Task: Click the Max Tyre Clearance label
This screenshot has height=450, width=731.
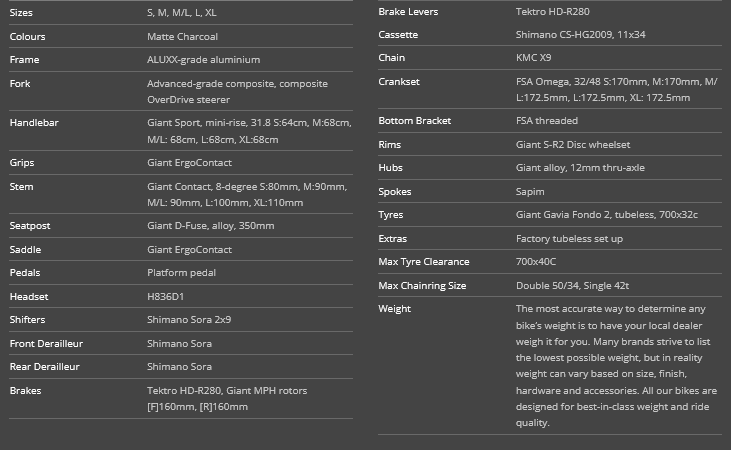Action: click(x=423, y=262)
